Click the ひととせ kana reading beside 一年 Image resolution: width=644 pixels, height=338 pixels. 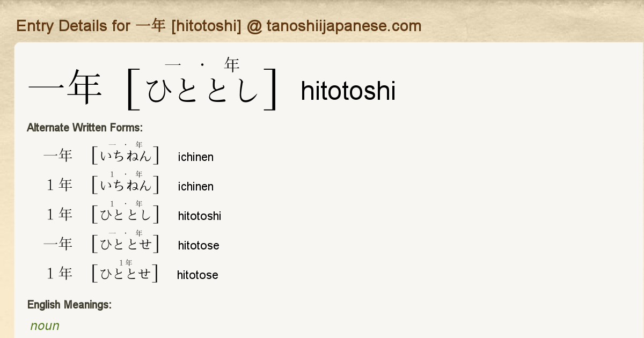coord(126,245)
